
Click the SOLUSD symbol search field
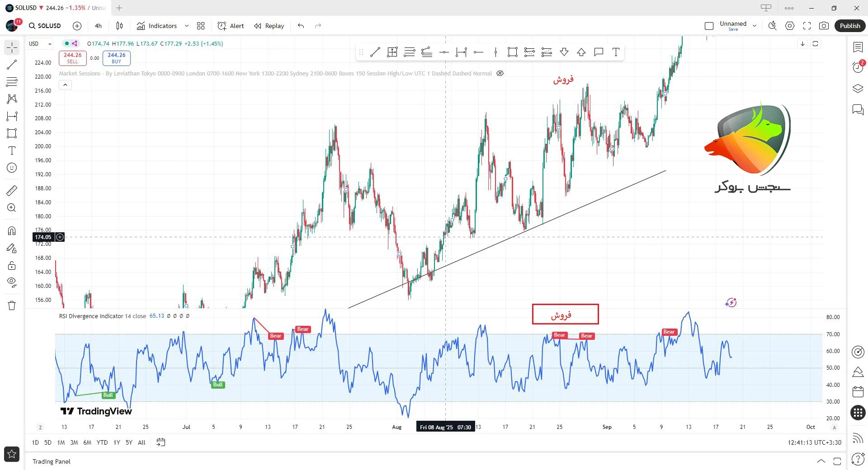click(x=45, y=26)
